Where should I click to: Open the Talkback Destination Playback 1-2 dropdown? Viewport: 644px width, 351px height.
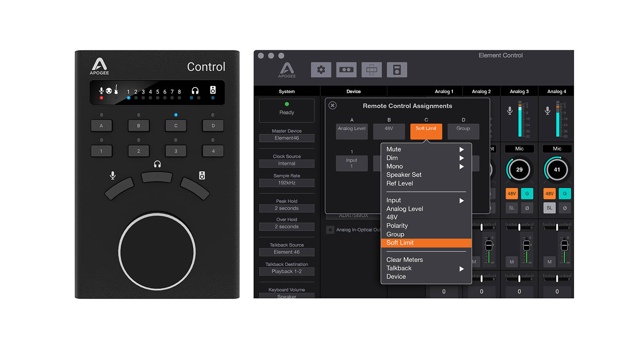(x=287, y=271)
